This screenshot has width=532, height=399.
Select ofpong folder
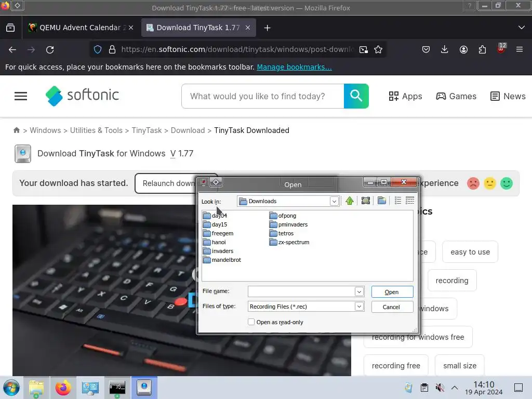[x=283, y=216]
